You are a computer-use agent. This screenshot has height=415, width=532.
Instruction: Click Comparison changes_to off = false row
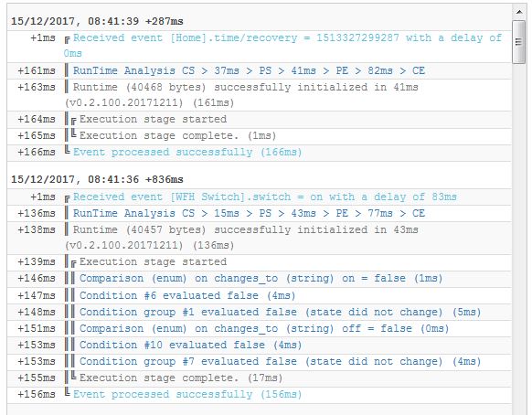click(260, 329)
